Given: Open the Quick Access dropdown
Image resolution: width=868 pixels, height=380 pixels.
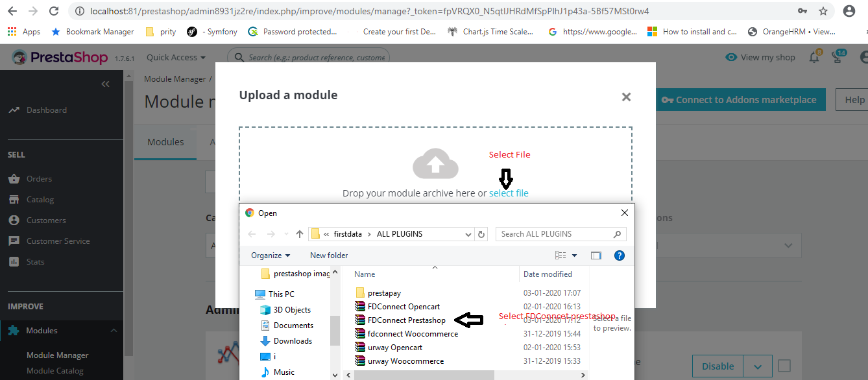Looking at the screenshot, I should tap(176, 58).
